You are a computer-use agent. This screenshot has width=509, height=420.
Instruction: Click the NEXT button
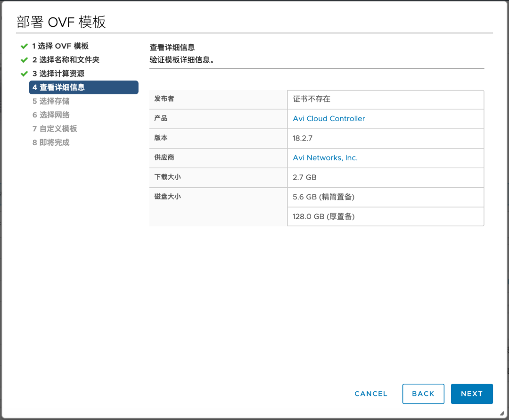472,394
